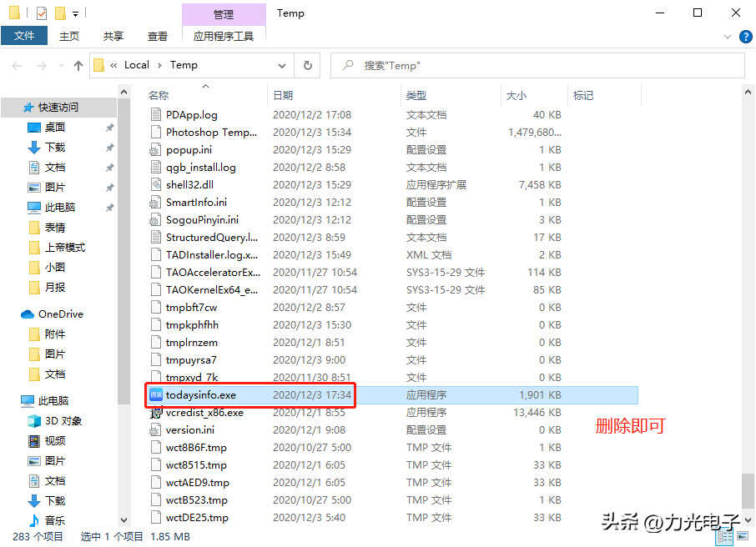This screenshot has width=756, height=547.
Task: Open 上帝模式 folder in sidebar
Action: [64, 248]
